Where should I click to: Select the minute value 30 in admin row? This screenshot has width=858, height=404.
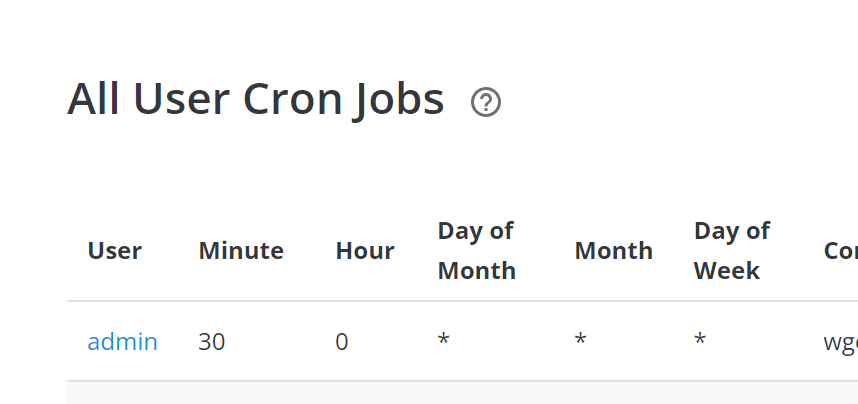point(211,342)
